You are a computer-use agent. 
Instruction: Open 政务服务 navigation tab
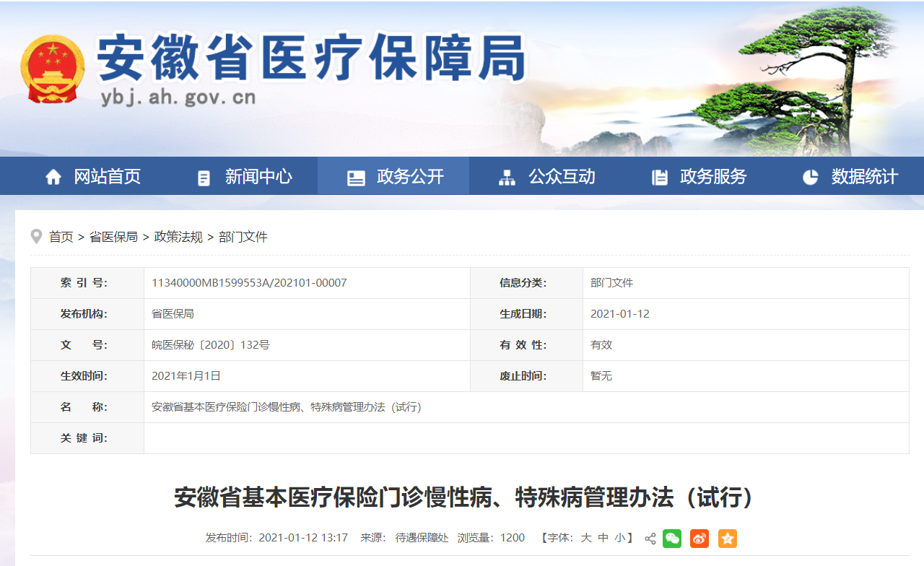click(x=713, y=177)
